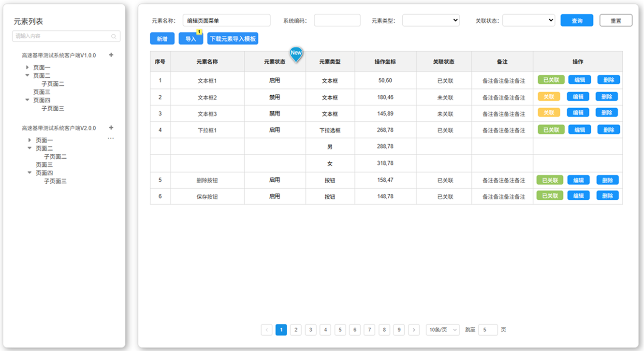Click 编辑 button in 文本框2 row
Screen dimensions: 644x351
[578, 97]
